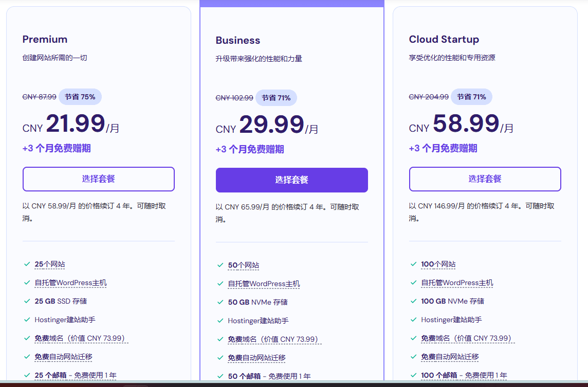Choose the Premium plan via 选择套餐

[99, 179]
